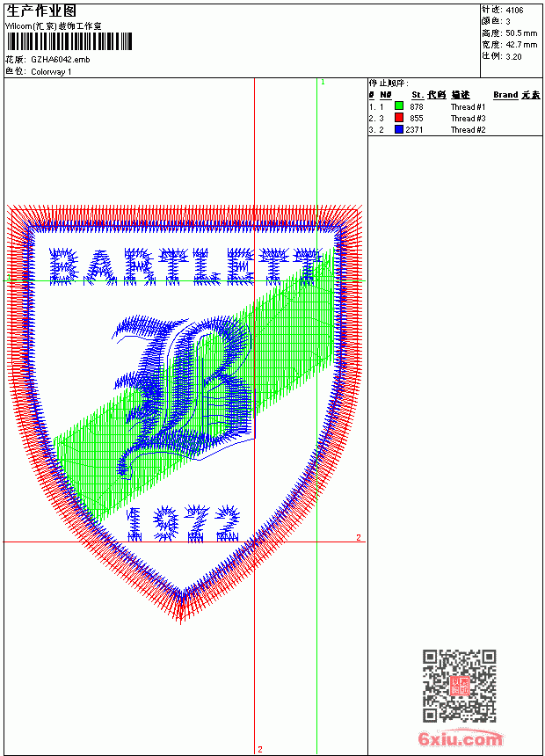Click the Colorway 1 label

coord(51,72)
